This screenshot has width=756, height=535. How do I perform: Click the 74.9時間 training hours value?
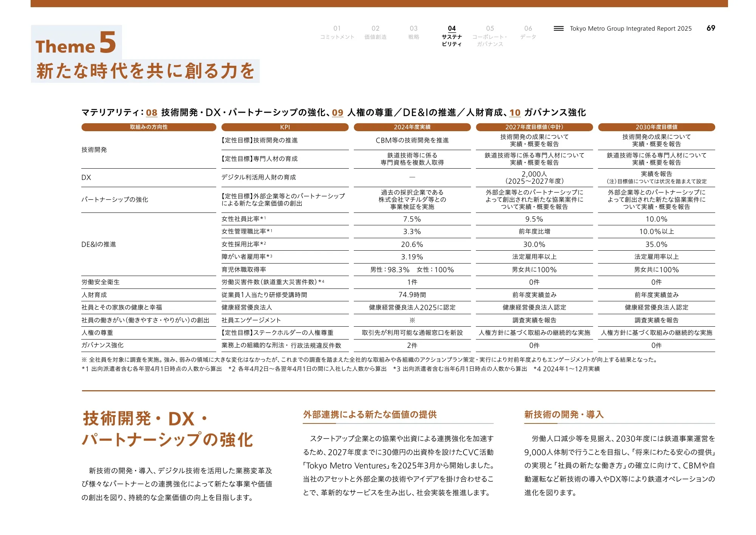(x=412, y=295)
